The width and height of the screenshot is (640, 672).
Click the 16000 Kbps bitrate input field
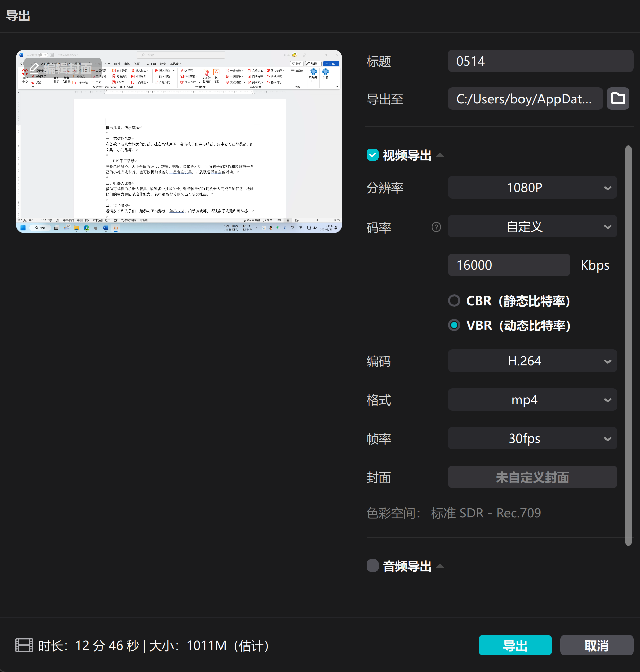click(508, 265)
